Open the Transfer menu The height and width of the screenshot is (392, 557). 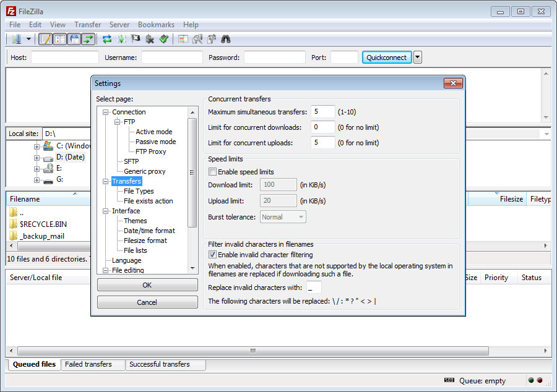(88, 25)
